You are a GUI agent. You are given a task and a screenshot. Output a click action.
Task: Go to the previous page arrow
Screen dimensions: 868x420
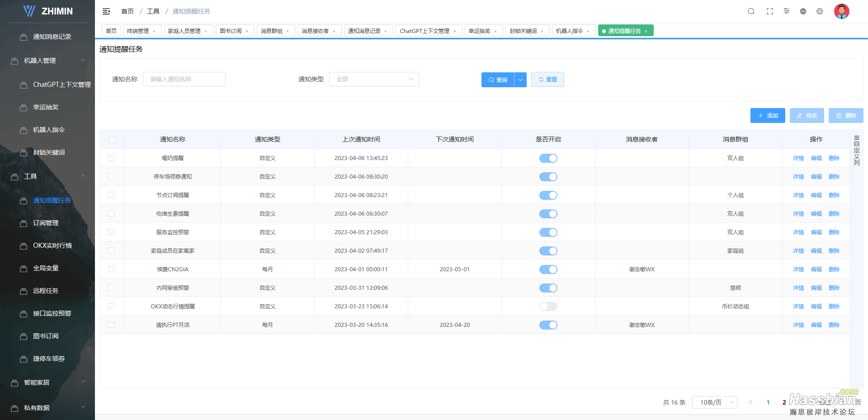tap(750, 402)
